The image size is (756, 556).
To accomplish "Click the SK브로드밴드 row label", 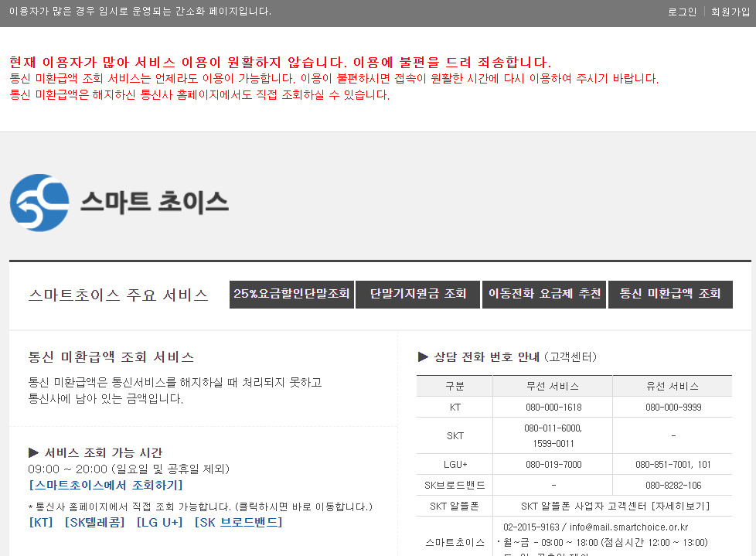I will click(x=455, y=485).
